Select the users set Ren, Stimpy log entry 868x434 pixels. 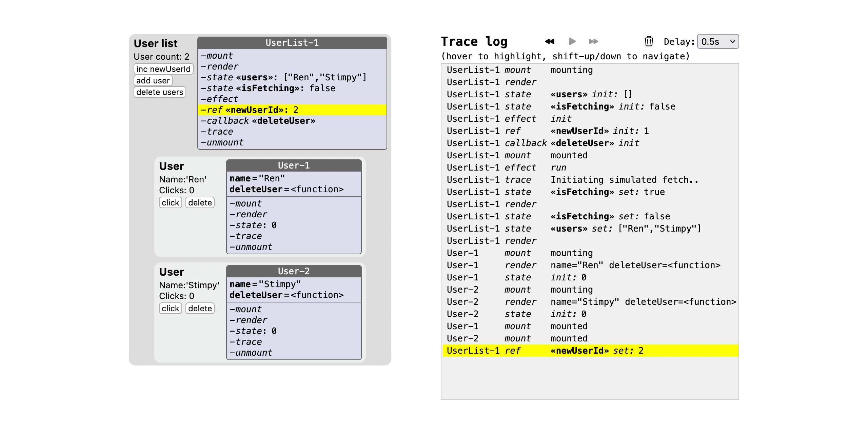click(x=590, y=229)
